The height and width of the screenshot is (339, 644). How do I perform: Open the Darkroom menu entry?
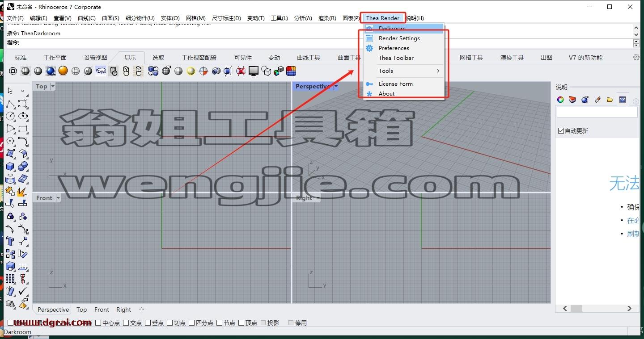[403, 29]
